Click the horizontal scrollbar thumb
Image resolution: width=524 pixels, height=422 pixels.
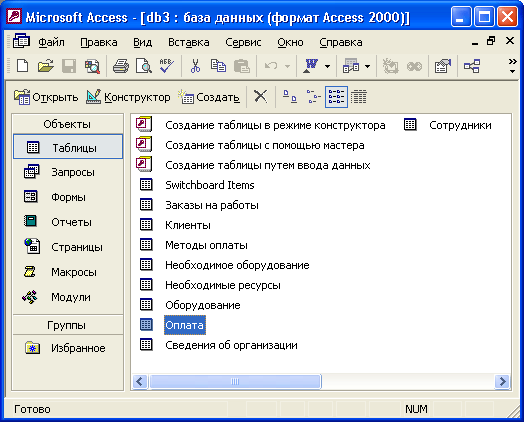(235, 381)
